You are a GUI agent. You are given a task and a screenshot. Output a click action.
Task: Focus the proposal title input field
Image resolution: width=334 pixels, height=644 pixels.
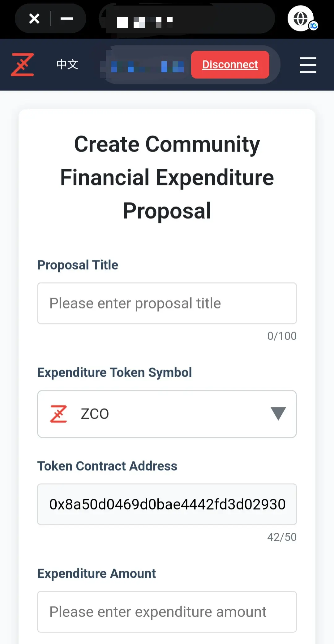167,303
